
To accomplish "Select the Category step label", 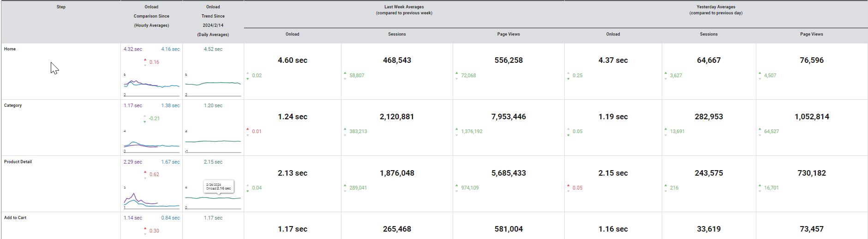I will point(13,105).
